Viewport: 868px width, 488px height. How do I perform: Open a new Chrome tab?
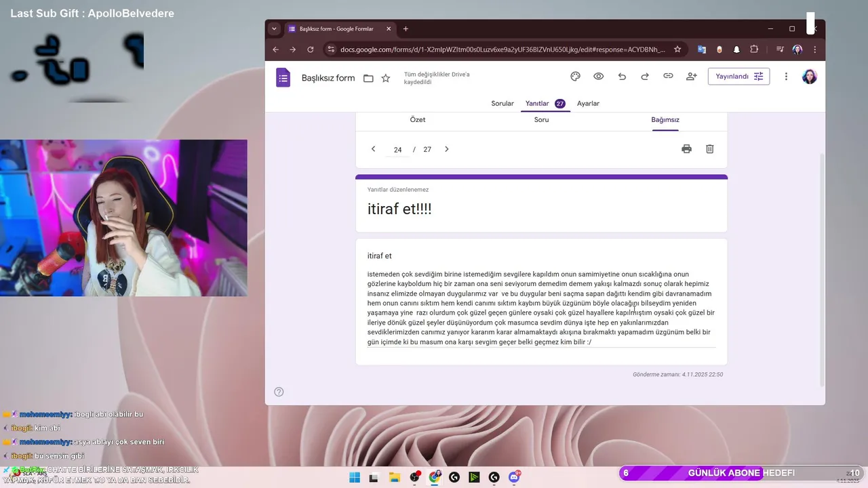[x=406, y=29]
